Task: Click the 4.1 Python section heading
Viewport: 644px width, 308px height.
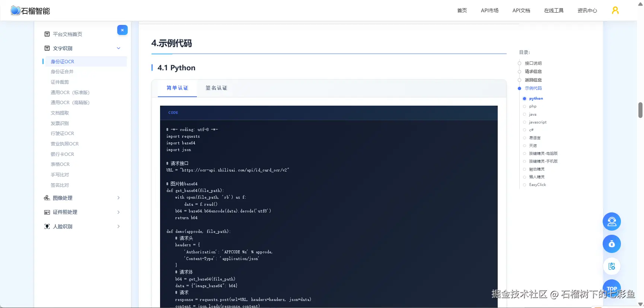Action: tap(176, 68)
